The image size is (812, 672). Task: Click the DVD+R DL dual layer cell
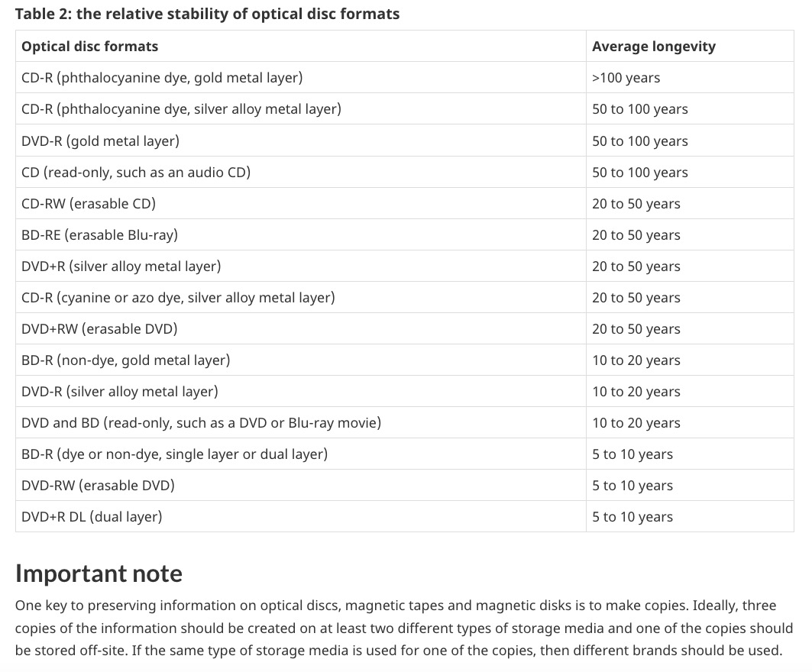(x=301, y=517)
